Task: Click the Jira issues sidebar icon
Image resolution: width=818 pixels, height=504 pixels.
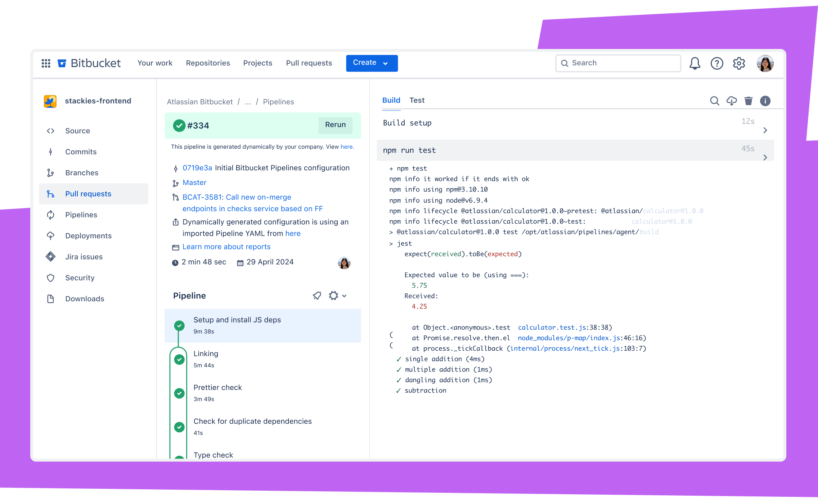Action: pos(51,256)
